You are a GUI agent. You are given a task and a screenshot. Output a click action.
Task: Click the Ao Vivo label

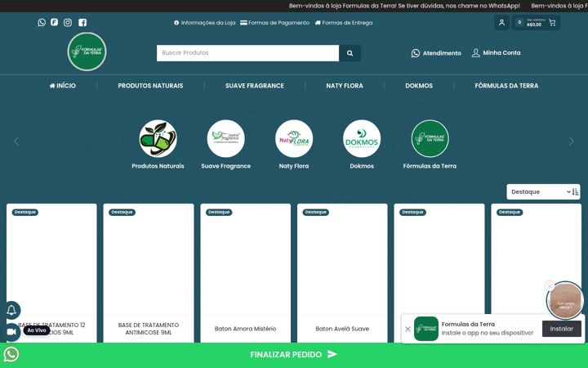tap(37, 330)
